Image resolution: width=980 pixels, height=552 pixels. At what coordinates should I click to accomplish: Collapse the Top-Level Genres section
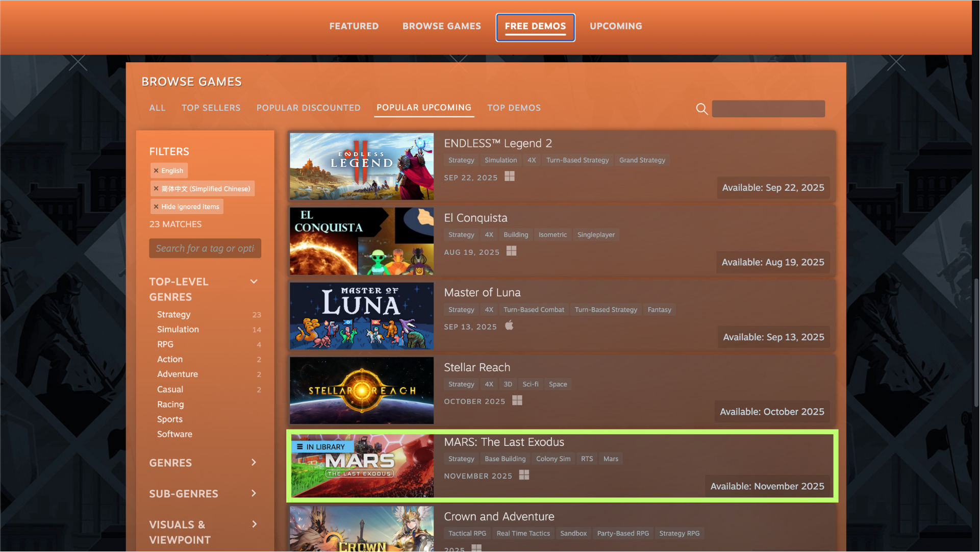coord(254,282)
